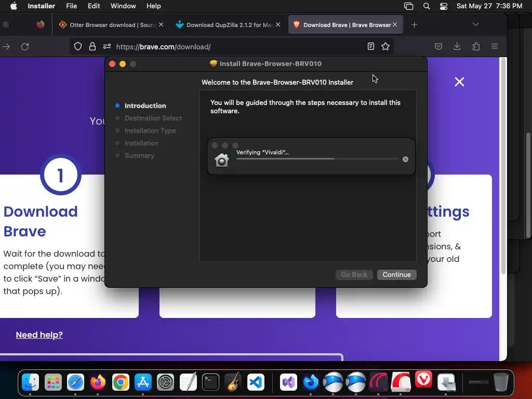Open the Firefox Extensions puzzle icon
Screen dimensions: 532x399
pos(476,46)
